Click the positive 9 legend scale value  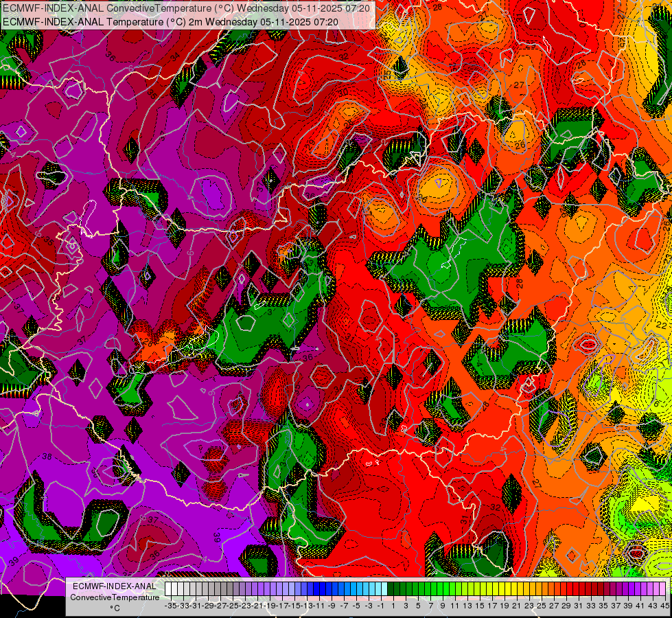click(x=443, y=606)
